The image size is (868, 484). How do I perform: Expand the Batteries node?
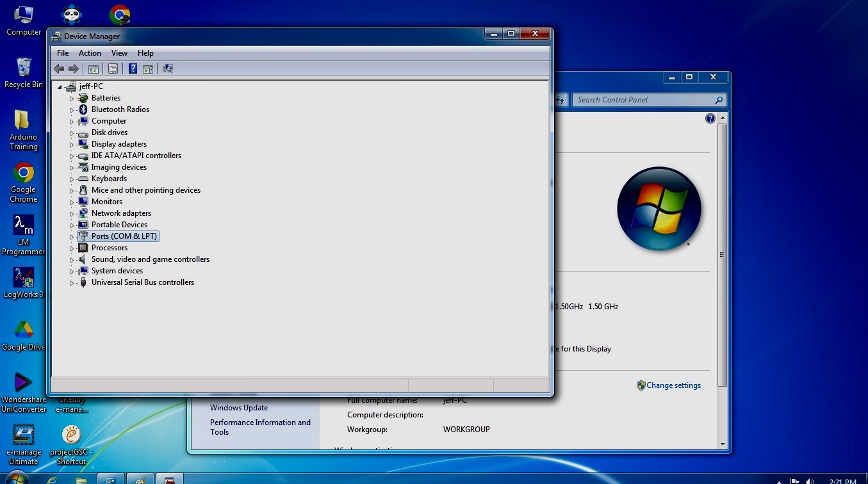72,99
